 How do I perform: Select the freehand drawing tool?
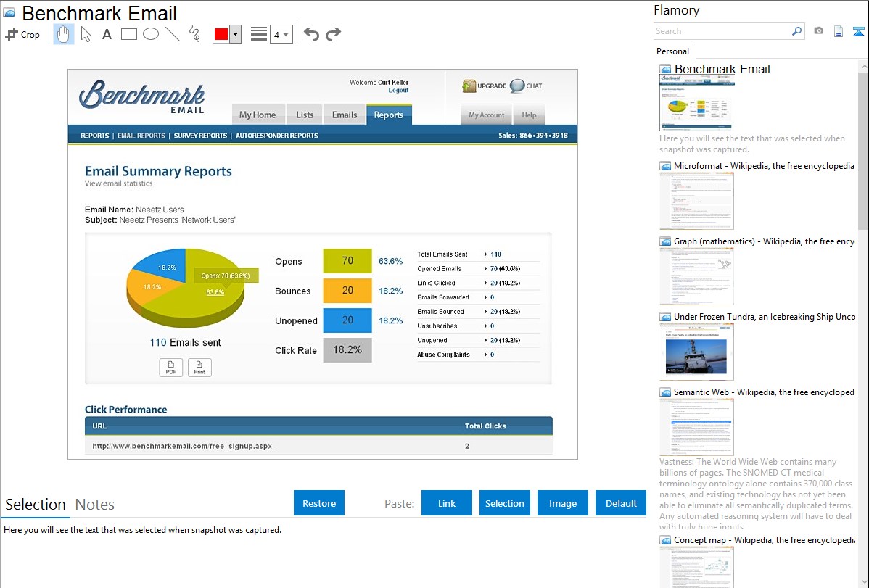(x=194, y=34)
